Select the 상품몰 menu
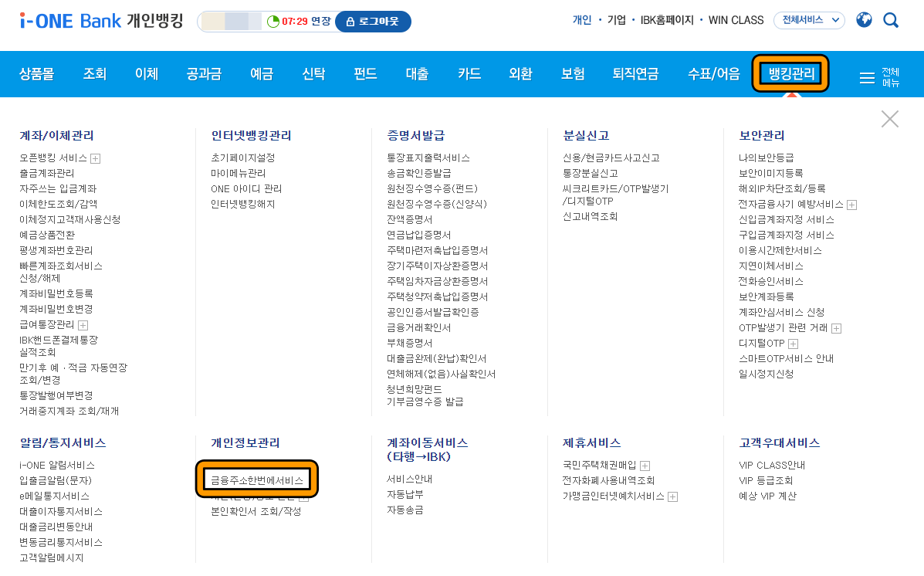The image size is (924, 576). click(36, 73)
